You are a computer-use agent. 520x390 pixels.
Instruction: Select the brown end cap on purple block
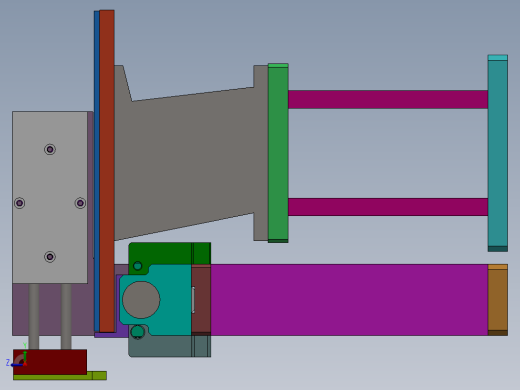tap(498, 300)
